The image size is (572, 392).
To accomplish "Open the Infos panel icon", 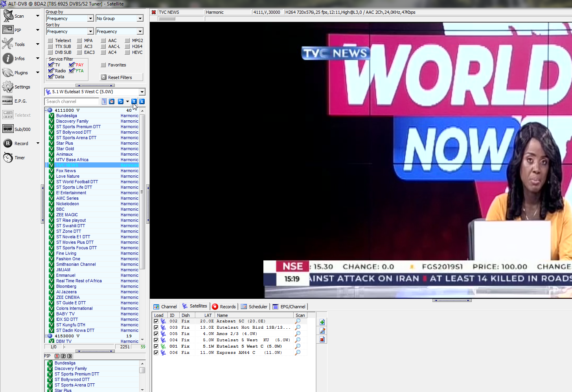I will [x=8, y=58].
